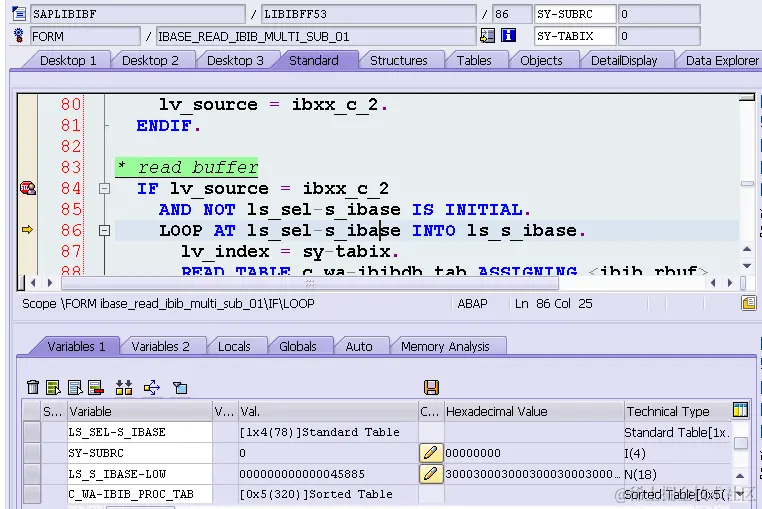Click the binoculars-like icon in the variables toolbar

124,387
